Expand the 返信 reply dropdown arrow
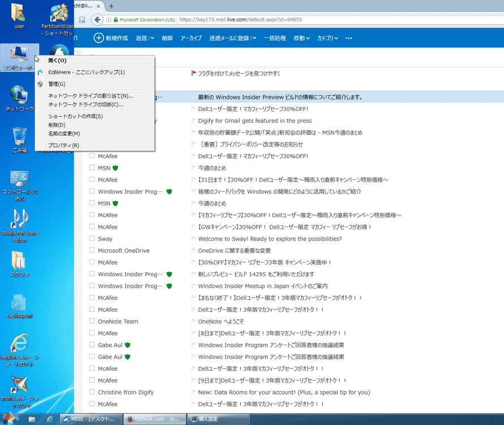 [x=152, y=38]
